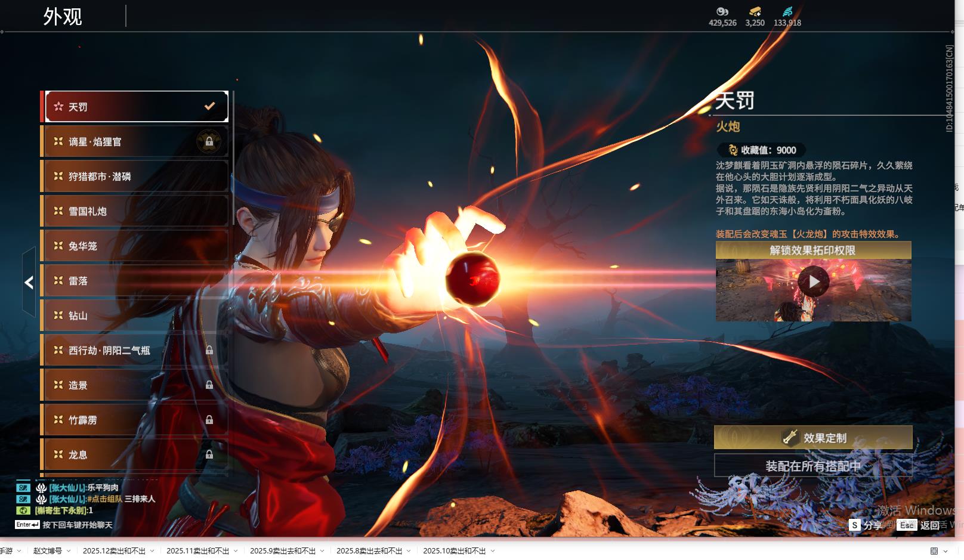Click the swirl icon beside 收藏值
Viewport: 964px width, 560px height.
tap(733, 150)
